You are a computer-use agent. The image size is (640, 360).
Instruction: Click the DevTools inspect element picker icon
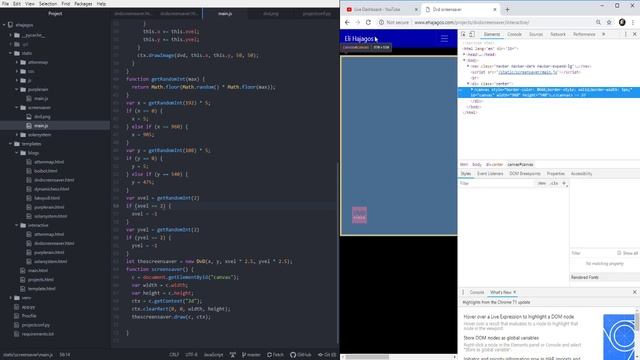[x=464, y=34]
